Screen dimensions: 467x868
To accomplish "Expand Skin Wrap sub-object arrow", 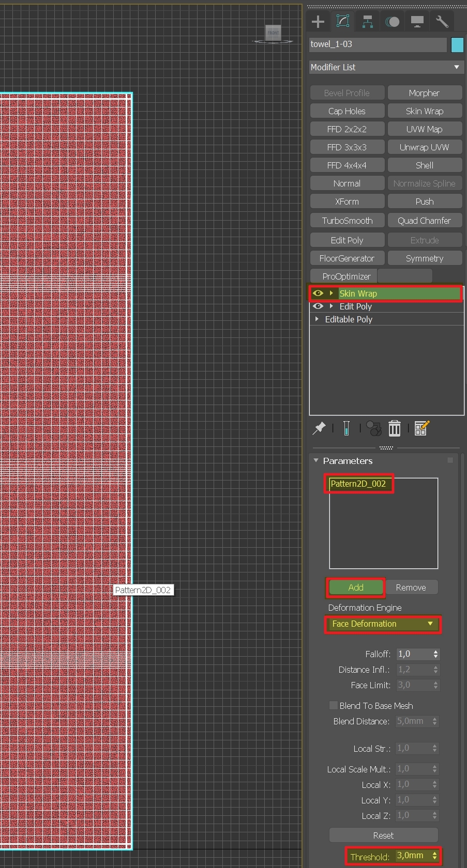I will [331, 293].
